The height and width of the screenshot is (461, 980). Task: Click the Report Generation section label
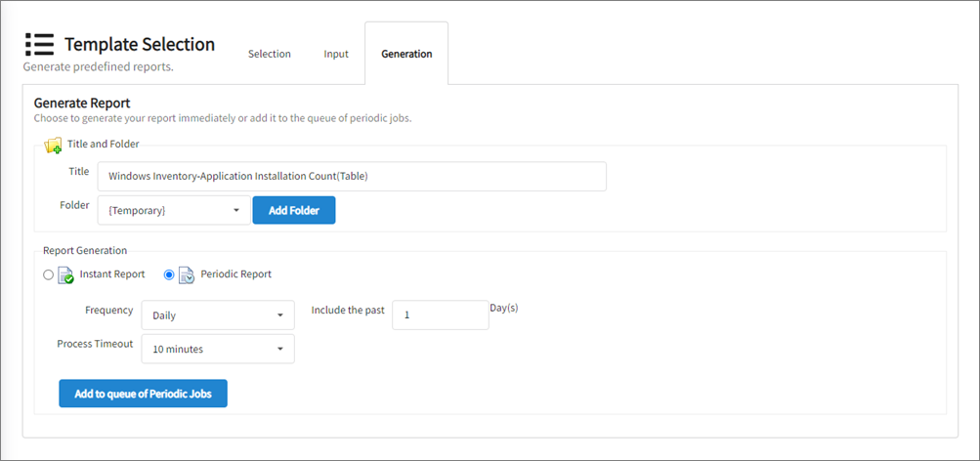85,250
